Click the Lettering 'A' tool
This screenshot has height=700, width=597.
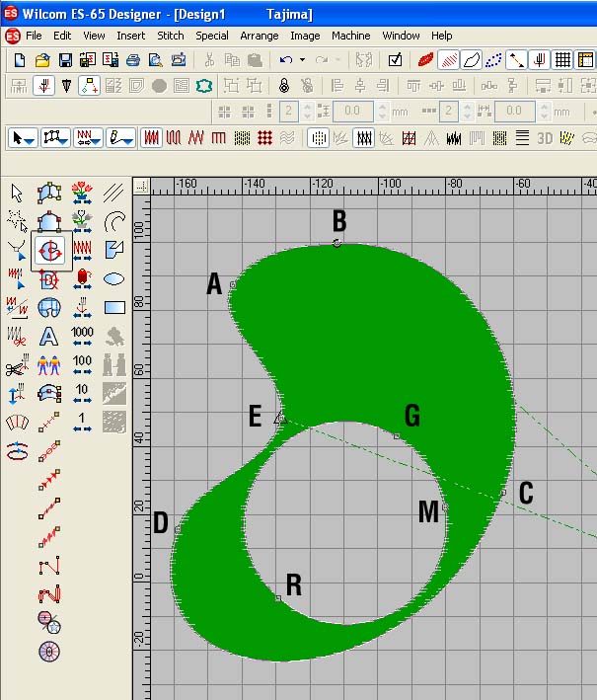(x=49, y=336)
